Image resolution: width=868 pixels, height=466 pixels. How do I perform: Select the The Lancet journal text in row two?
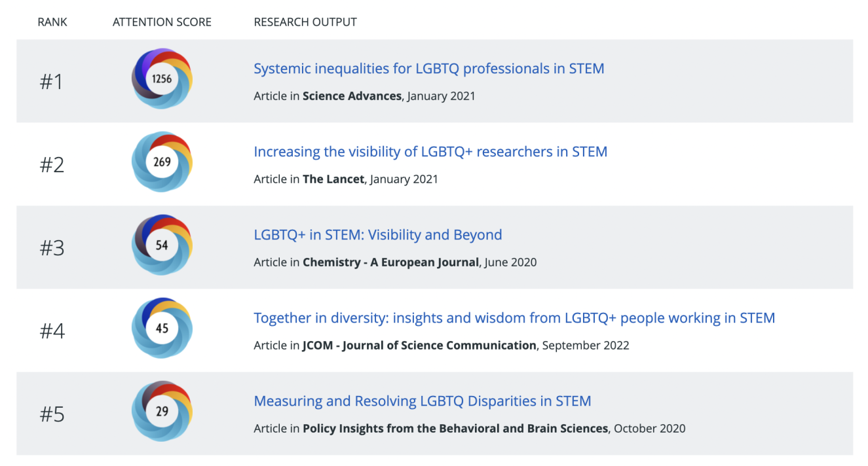[333, 179]
